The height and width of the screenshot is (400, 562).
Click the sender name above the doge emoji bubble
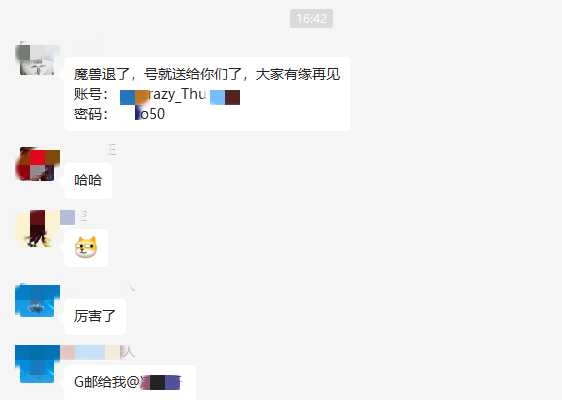point(74,217)
